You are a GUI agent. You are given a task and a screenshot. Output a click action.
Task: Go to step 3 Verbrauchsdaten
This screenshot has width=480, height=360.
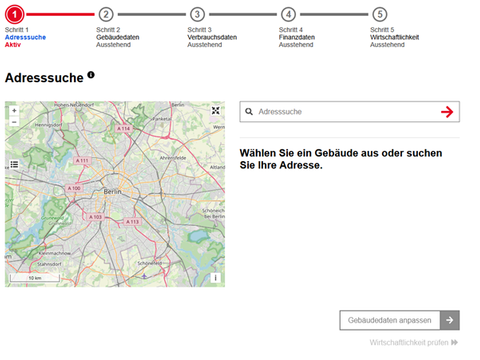tap(197, 15)
